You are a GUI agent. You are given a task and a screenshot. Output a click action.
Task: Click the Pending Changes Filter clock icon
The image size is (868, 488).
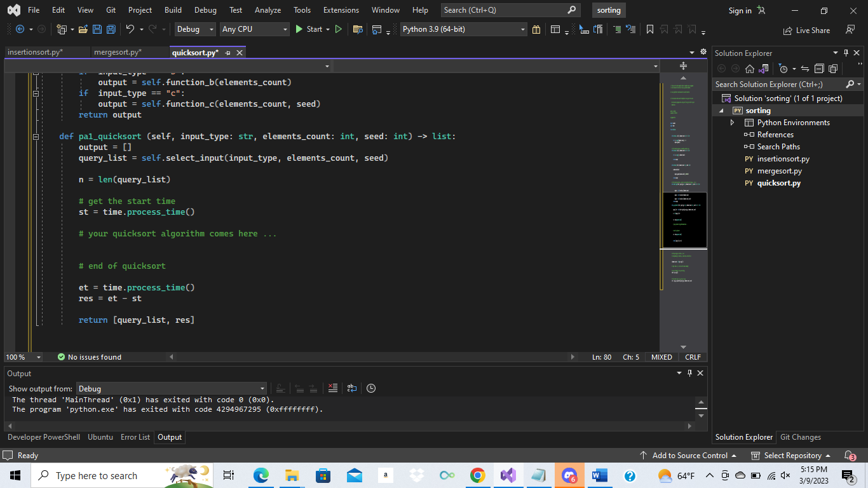[x=783, y=69]
